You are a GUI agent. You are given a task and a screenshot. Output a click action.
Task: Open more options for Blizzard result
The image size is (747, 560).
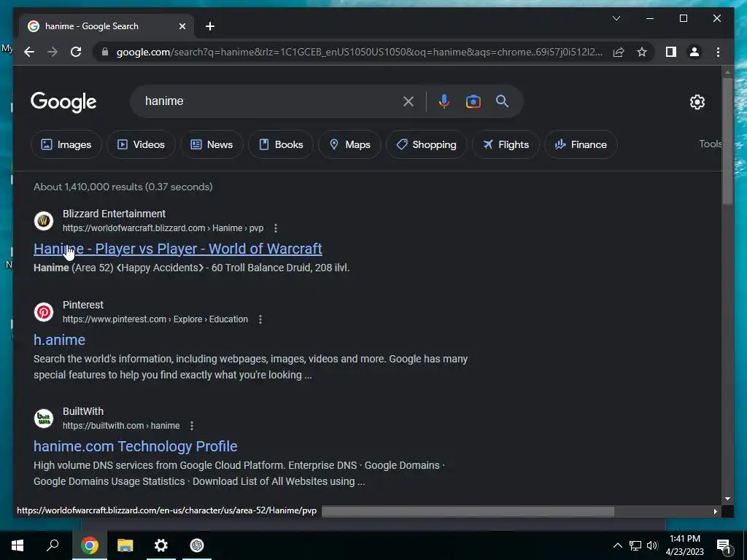tap(275, 228)
